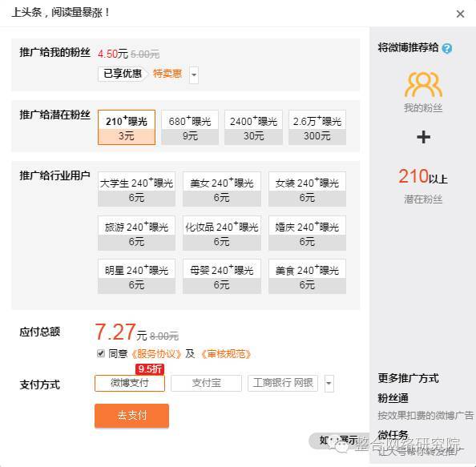Click the 将微博推荐给 heading

(x=408, y=48)
